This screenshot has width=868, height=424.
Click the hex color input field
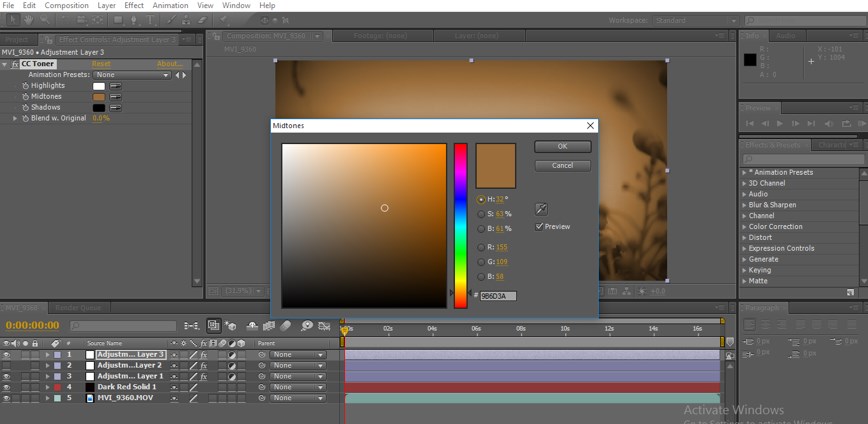click(497, 296)
